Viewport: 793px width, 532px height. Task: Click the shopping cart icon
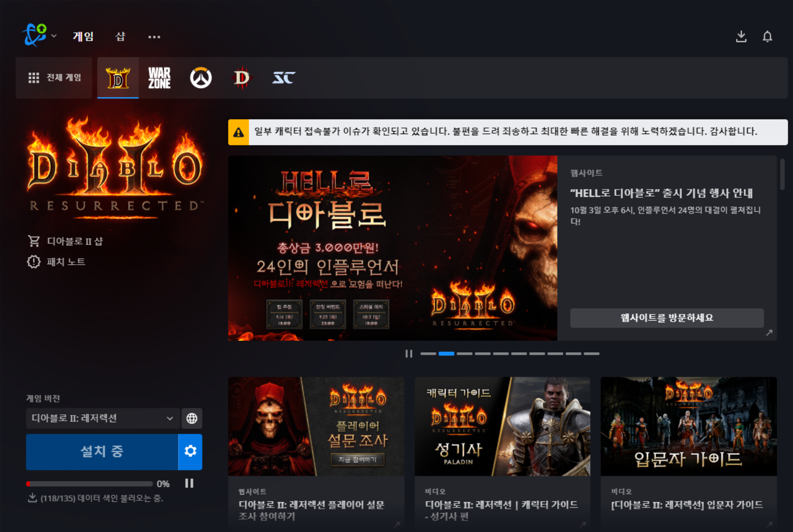pos(34,241)
